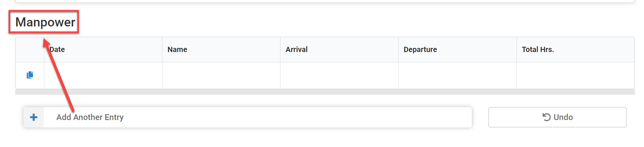The image size is (644, 147).
Task: Click the empty Departure cell
Action: [457, 75]
